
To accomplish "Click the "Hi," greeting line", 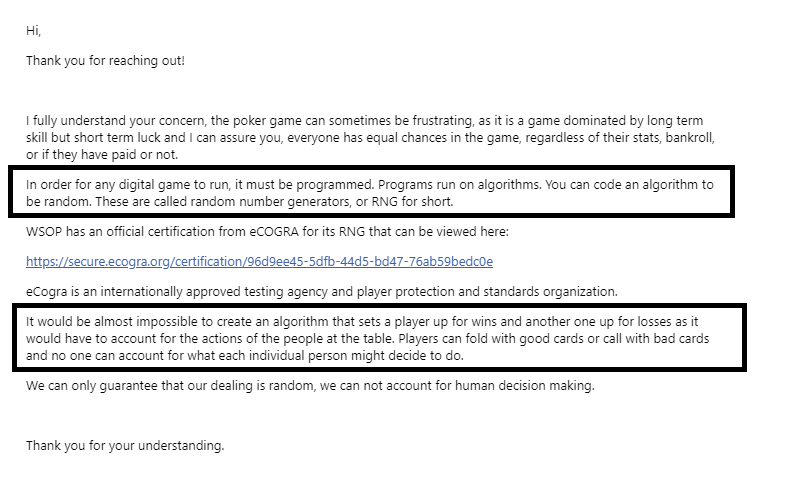I will [33, 31].
